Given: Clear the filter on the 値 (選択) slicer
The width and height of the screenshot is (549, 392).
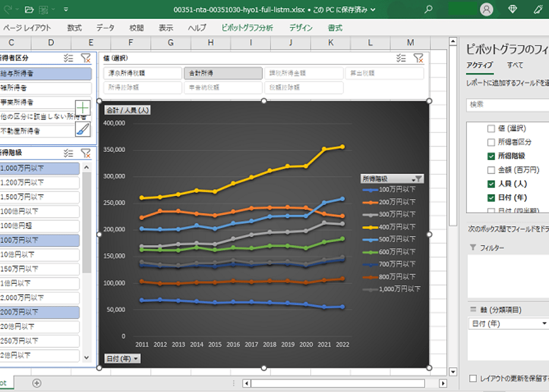Looking at the screenshot, I should point(418,58).
